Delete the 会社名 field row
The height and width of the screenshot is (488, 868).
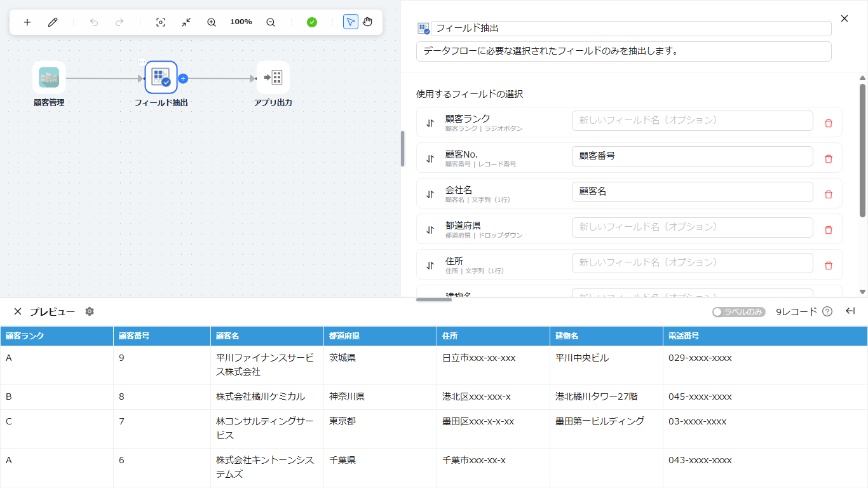click(829, 194)
